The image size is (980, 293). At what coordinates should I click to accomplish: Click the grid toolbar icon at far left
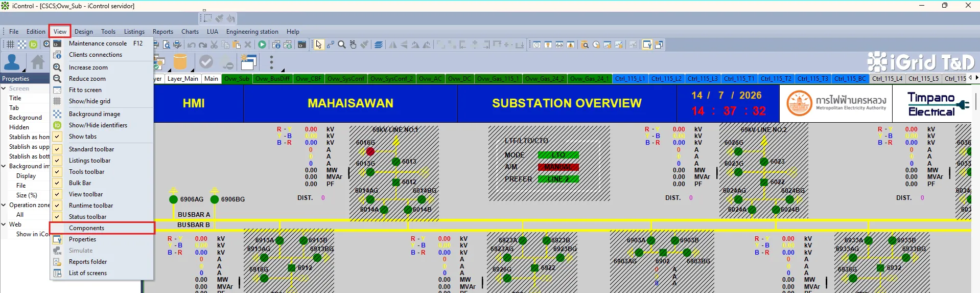click(10, 44)
